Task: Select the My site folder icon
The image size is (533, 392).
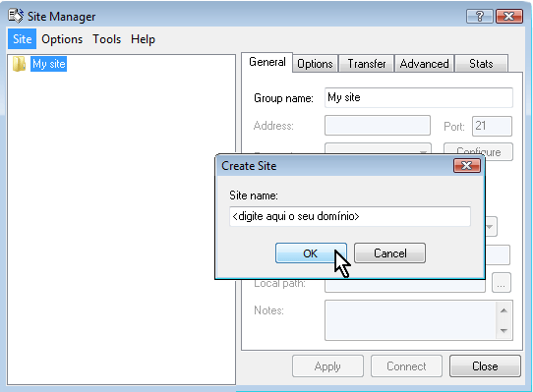Action: pyautogui.click(x=19, y=64)
